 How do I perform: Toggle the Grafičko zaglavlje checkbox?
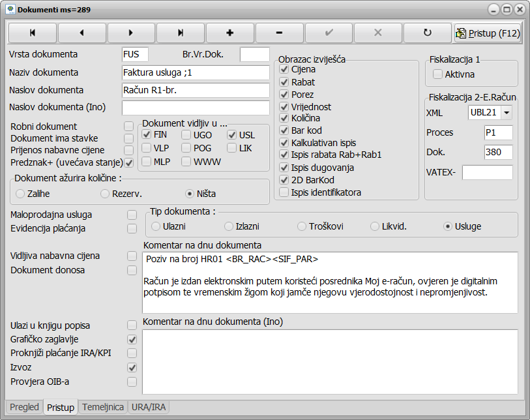point(132,339)
